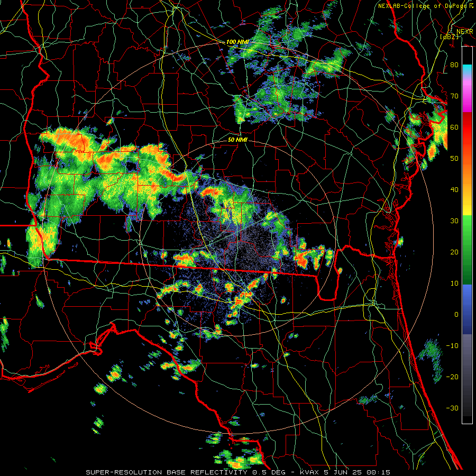This screenshot has width=476, height=476.
Task: Pick the 30 value on the dBZ scale
Action: tap(454, 221)
